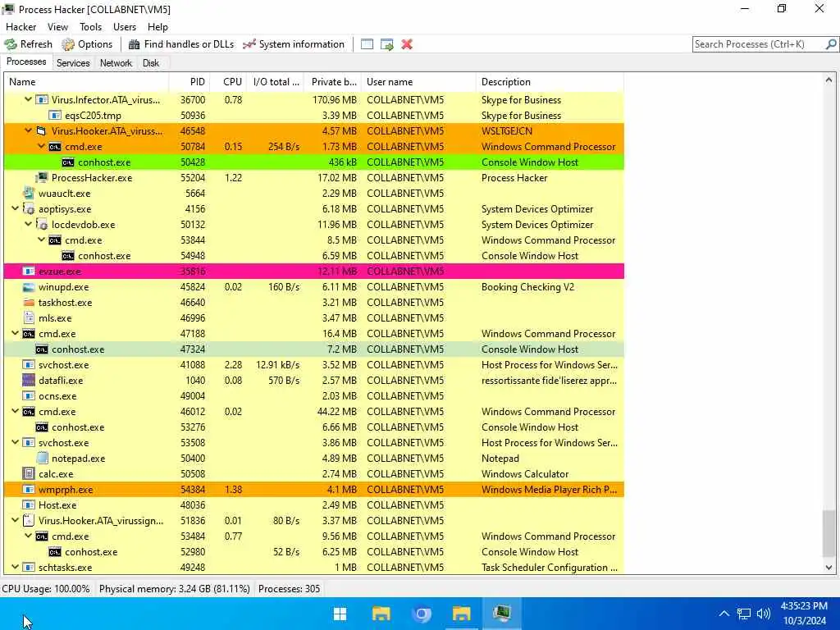Viewport: 840px width, 630px height.
Task: Click the find window and thread icon
Action: pos(387,44)
